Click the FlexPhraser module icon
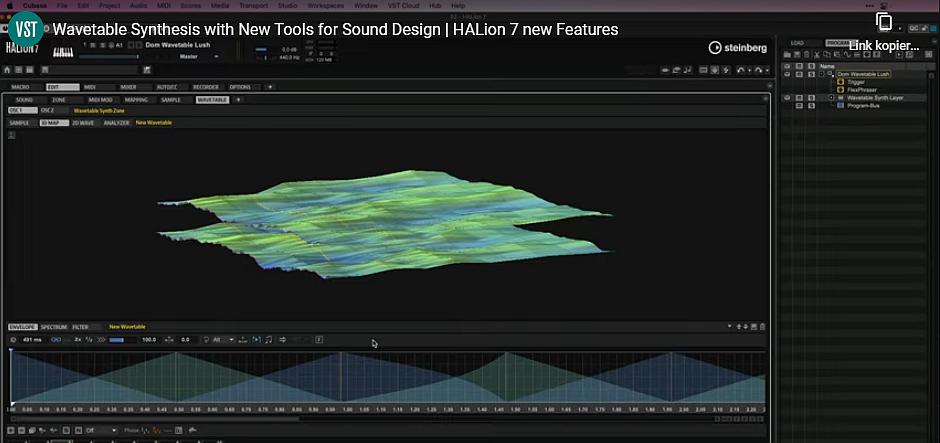 click(x=840, y=89)
